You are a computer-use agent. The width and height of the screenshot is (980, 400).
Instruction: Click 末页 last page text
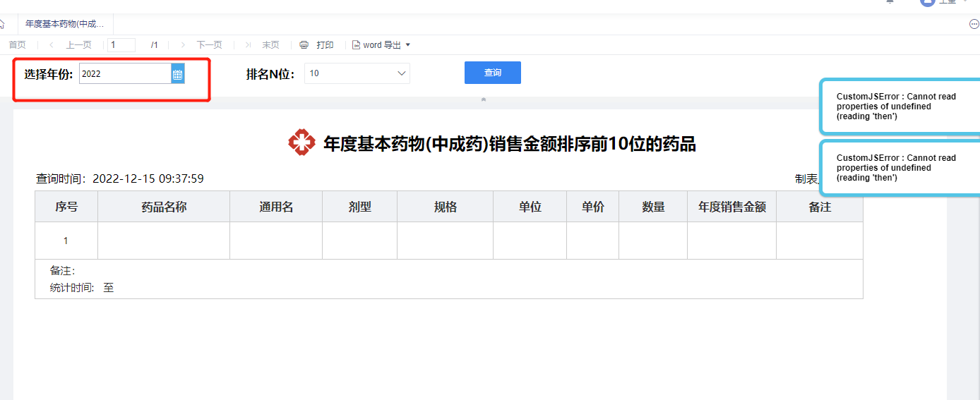[270, 45]
